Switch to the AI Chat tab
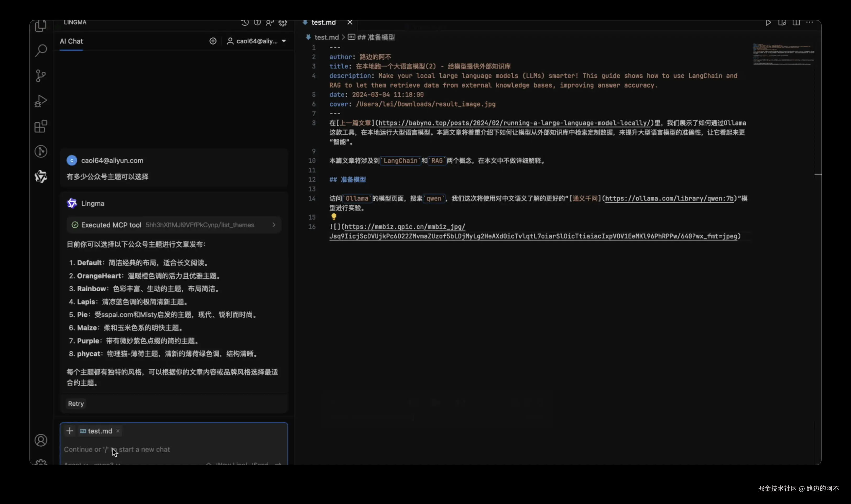This screenshot has width=851, height=504. click(x=71, y=41)
